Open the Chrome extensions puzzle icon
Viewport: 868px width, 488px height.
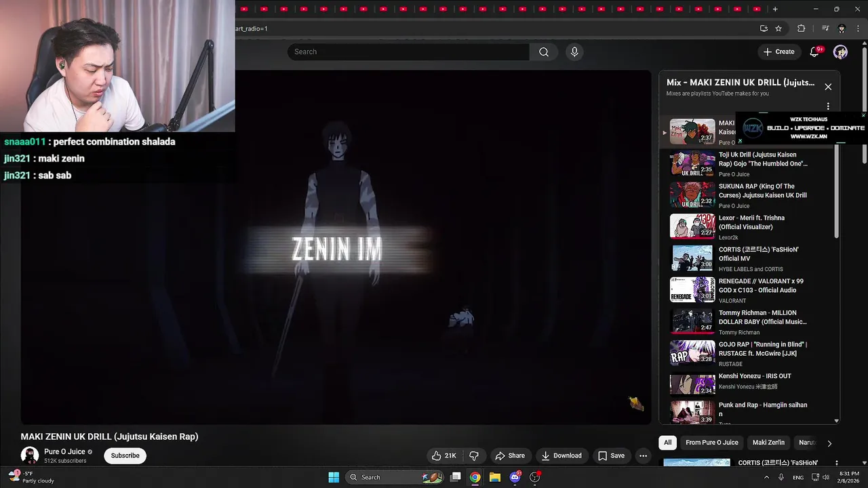801,28
